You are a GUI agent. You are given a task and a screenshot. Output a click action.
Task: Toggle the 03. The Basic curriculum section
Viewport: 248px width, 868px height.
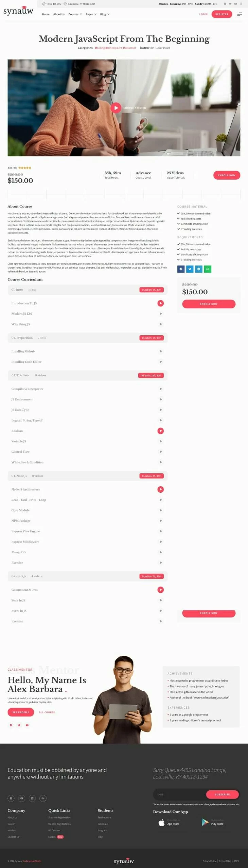(x=87, y=375)
